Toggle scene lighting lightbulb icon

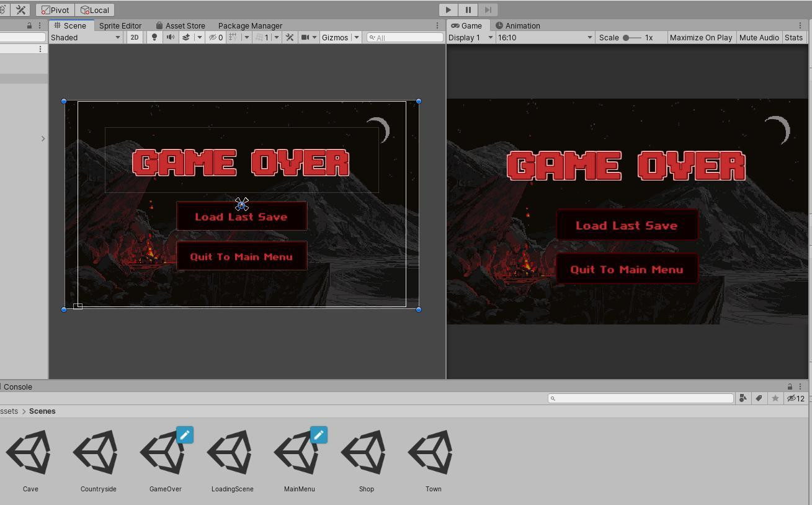click(x=154, y=37)
